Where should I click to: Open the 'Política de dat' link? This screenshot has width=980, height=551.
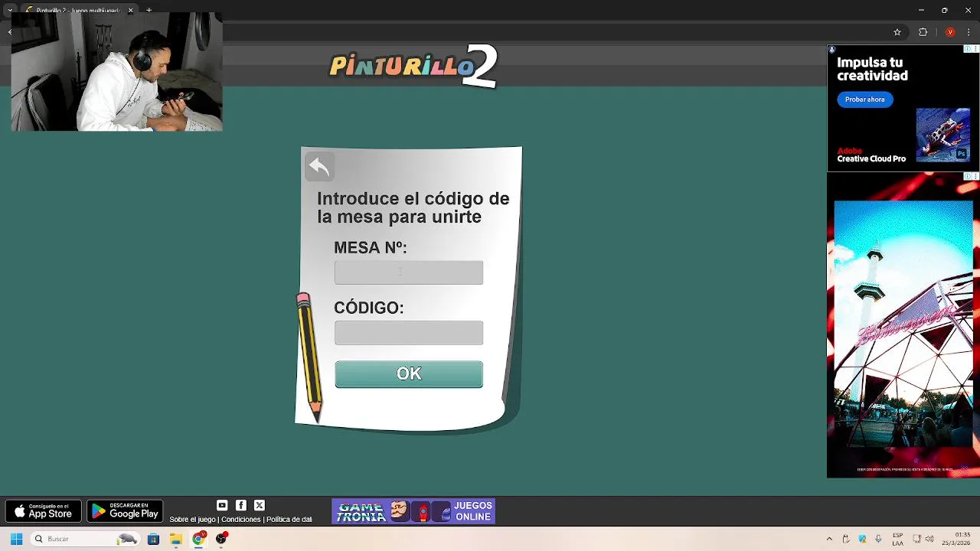(289, 520)
